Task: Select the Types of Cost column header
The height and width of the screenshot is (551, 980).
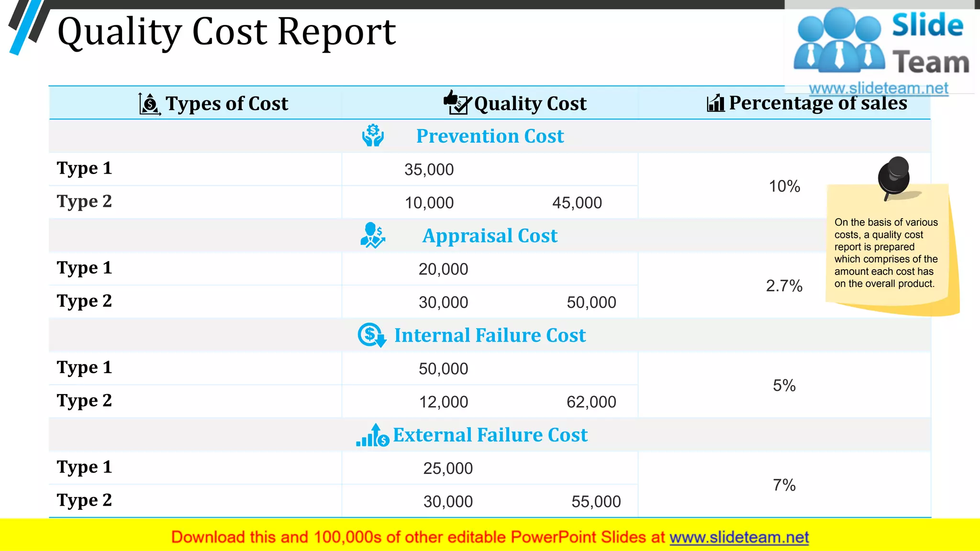Action: tap(227, 103)
